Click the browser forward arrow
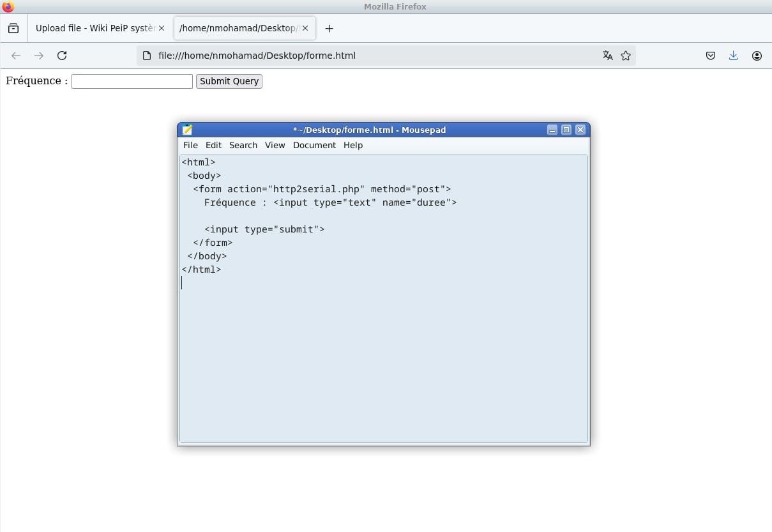 [x=39, y=56]
